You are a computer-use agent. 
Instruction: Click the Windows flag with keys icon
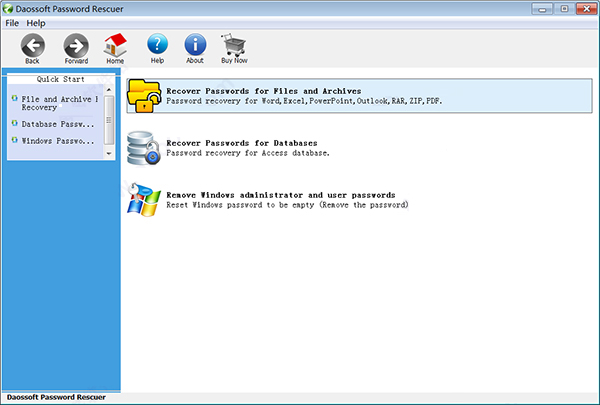tap(144, 199)
